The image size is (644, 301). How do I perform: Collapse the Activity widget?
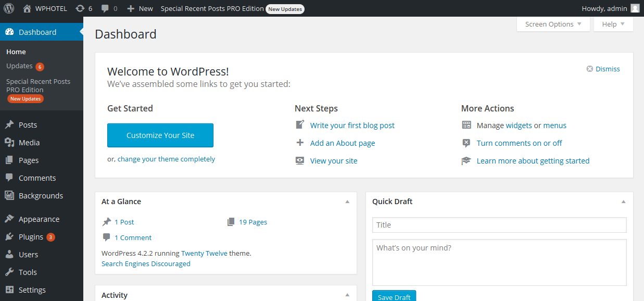click(347, 295)
